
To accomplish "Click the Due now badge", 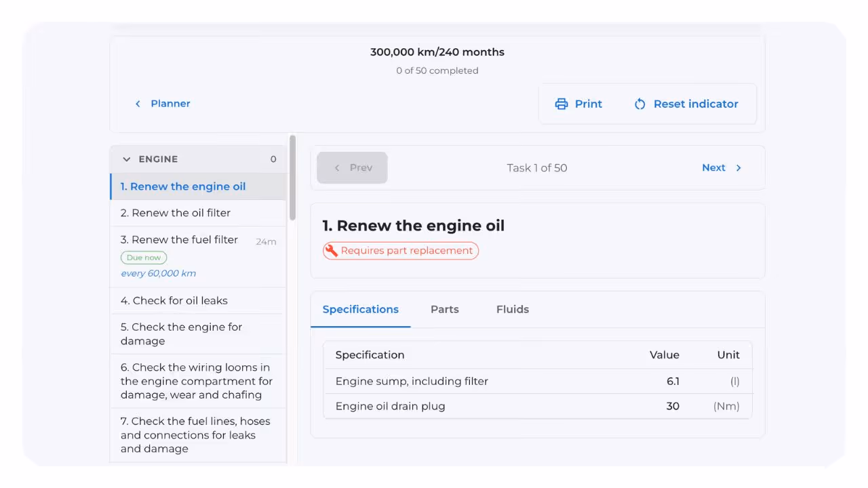I will tap(144, 258).
